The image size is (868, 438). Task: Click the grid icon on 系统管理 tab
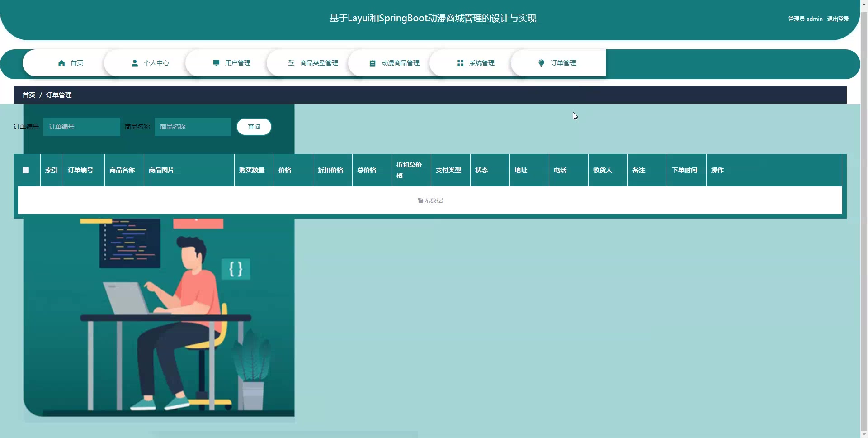(460, 63)
